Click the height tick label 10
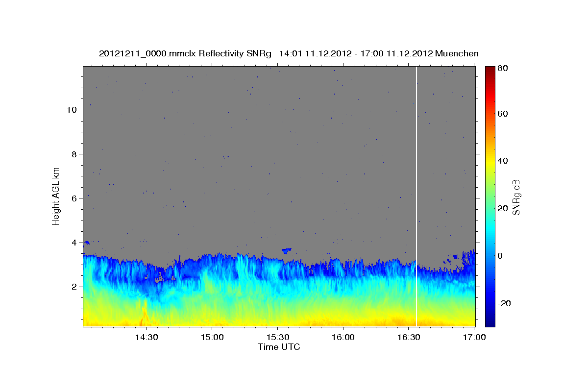The width and height of the screenshot is (588, 392). pos(73,110)
